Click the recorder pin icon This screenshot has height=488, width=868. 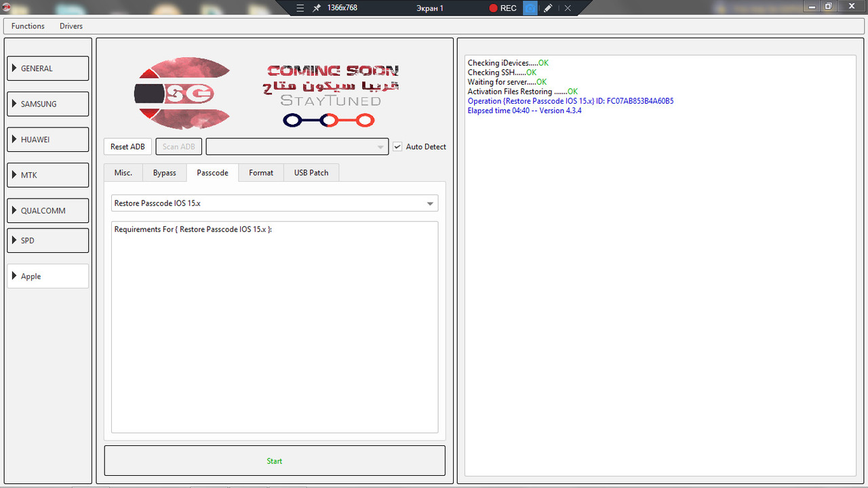(x=317, y=8)
